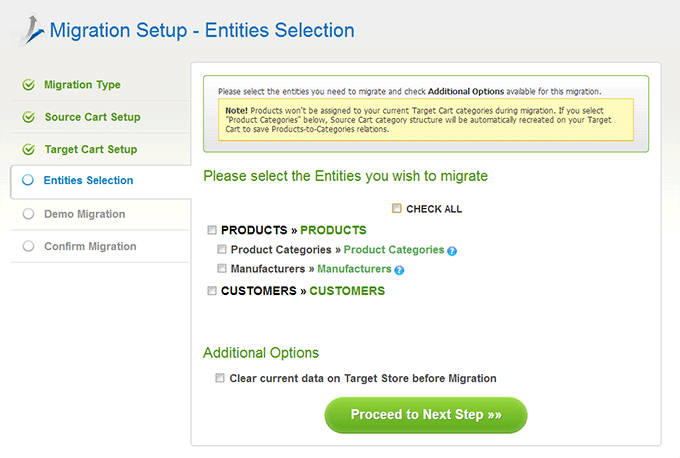This screenshot has width=680, height=458.
Task: Select the Manufacturers checkbox
Action: coord(222,268)
